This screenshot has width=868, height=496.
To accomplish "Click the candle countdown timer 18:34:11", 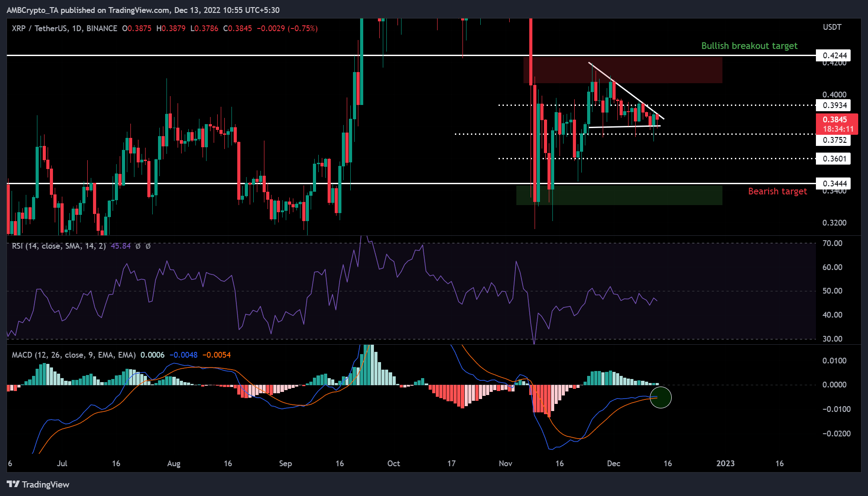I will (838, 129).
